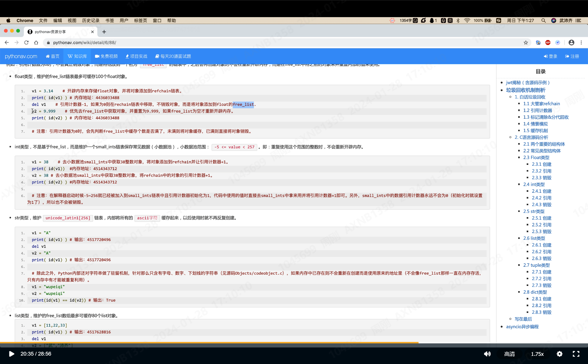The width and height of the screenshot is (588, 364).
Task: Open the 用户 menu
Action: coord(124,20)
